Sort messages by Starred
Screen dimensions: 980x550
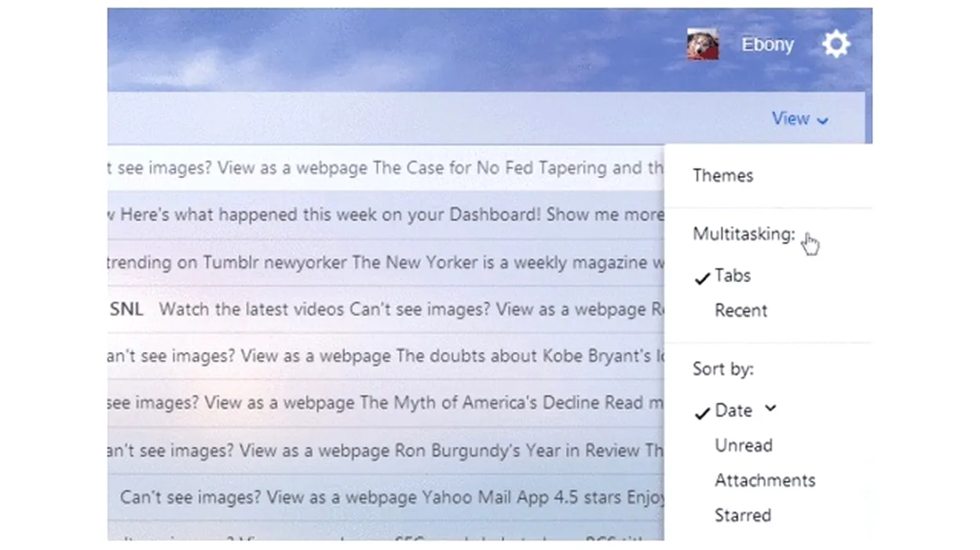(743, 515)
